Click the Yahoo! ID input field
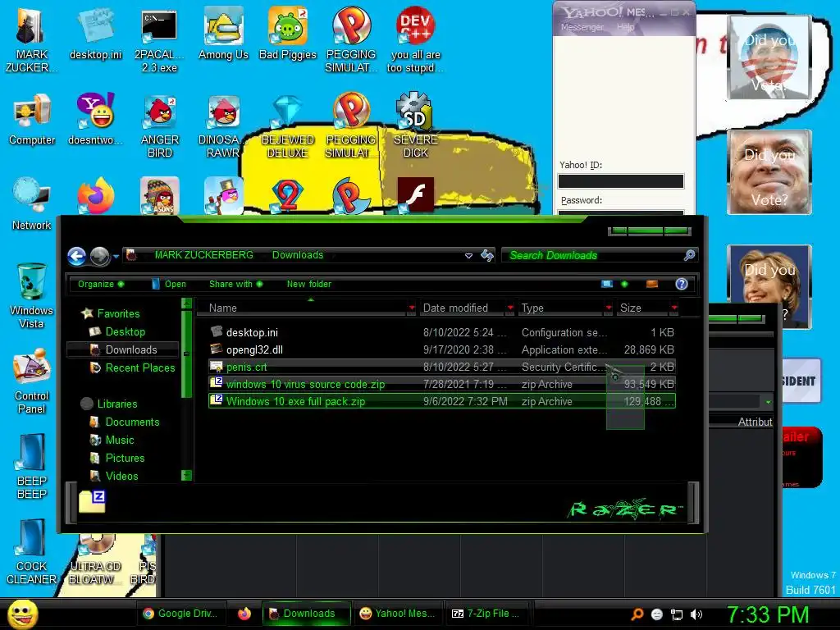This screenshot has height=630, width=840. [621, 181]
